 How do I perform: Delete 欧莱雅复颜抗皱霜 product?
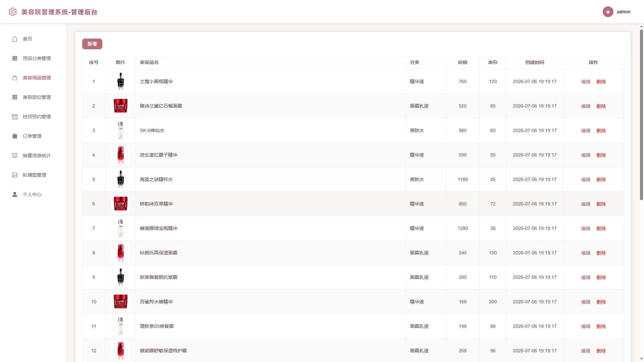click(601, 278)
